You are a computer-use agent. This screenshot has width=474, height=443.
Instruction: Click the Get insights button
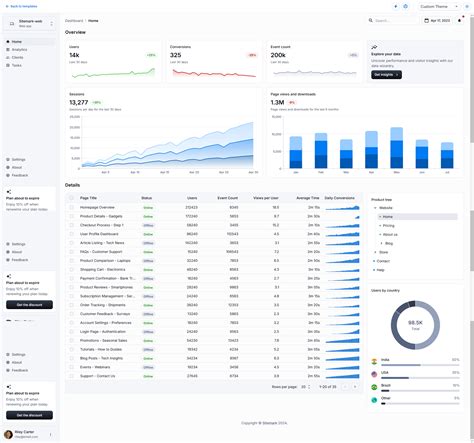click(x=386, y=75)
